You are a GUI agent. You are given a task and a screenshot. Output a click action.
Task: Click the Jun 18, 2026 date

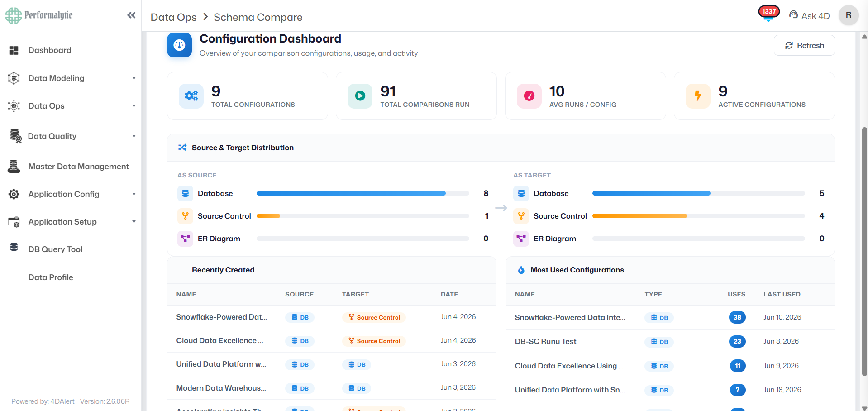(x=782, y=390)
